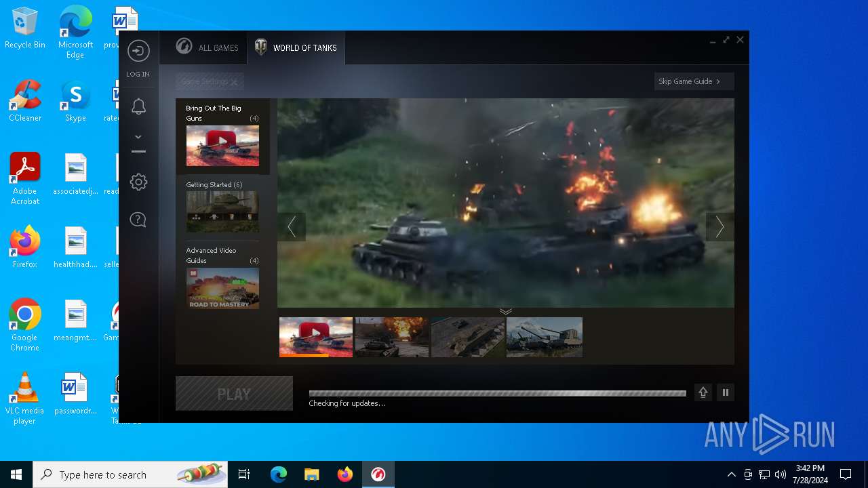Open Bring Out The Big Guns playlist
This screenshot has height=488, width=868.
(x=222, y=136)
